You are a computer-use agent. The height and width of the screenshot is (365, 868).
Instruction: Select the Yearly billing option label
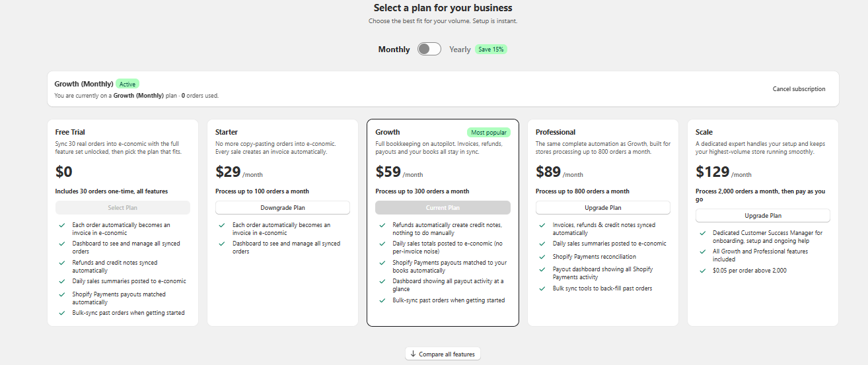[460, 50]
